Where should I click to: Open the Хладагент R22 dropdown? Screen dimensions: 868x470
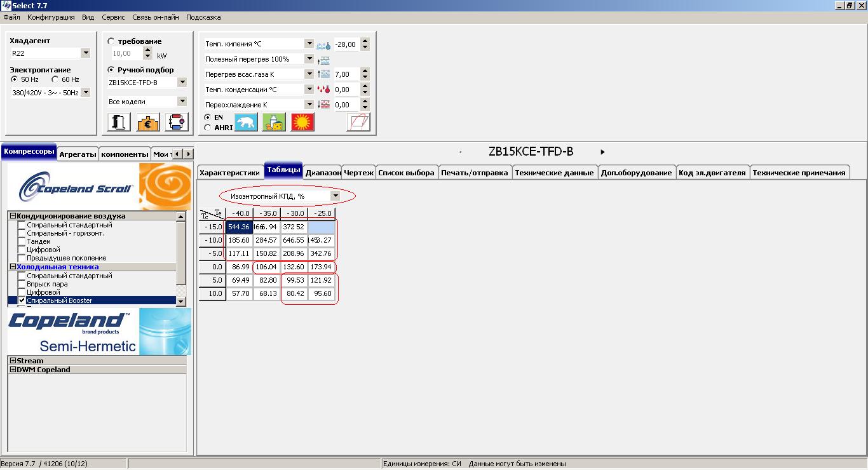tap(86, 53)
